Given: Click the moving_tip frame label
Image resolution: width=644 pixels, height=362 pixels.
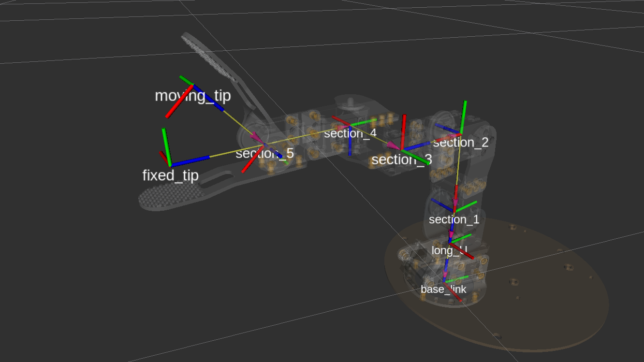Looking at the screenshot, I should (192, 96).
